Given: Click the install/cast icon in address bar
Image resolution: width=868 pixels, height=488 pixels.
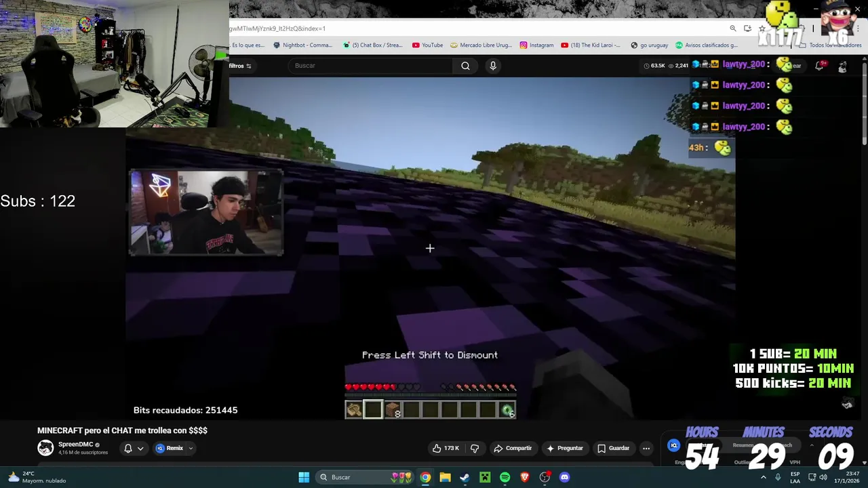Looking at the screenshot, I should (x=747, y=28).
